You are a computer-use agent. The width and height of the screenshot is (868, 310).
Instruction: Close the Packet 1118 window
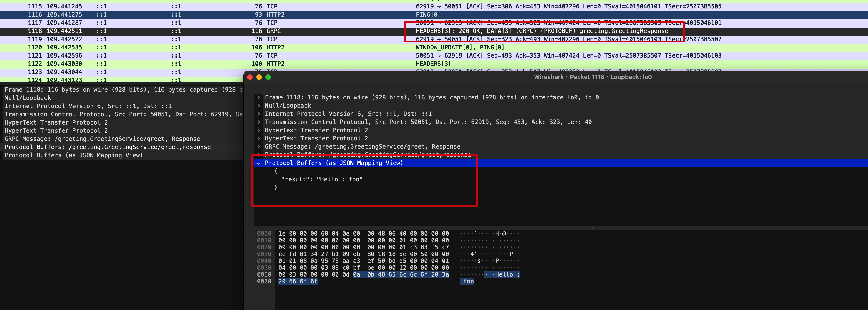tap(250, 77)
